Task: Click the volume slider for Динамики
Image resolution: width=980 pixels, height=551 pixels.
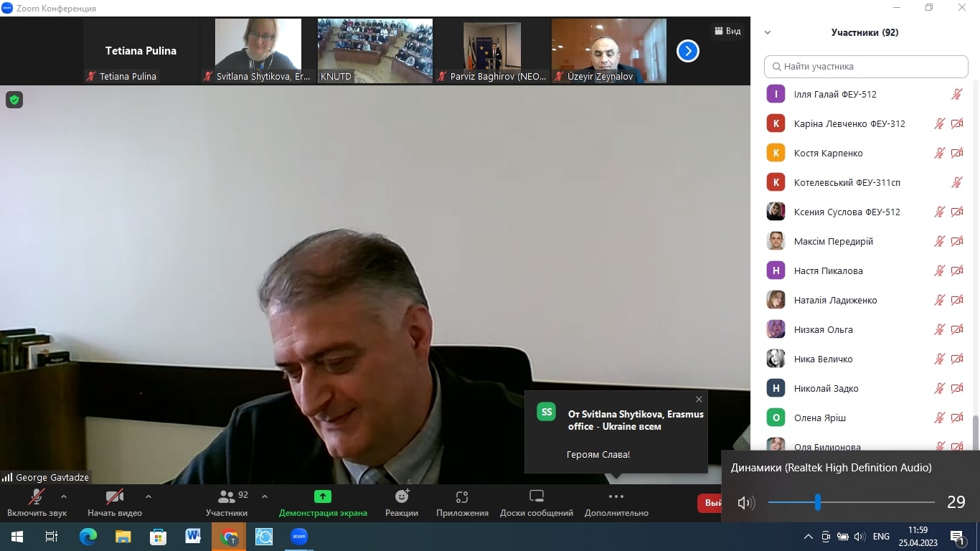Action: [851, 502]
